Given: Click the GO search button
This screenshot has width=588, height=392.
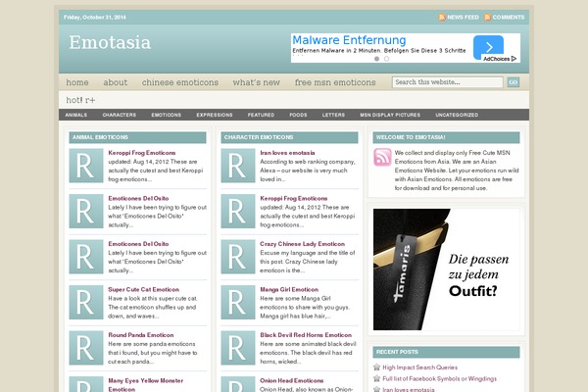Looking at the screenshot, I should pos(513,82).
